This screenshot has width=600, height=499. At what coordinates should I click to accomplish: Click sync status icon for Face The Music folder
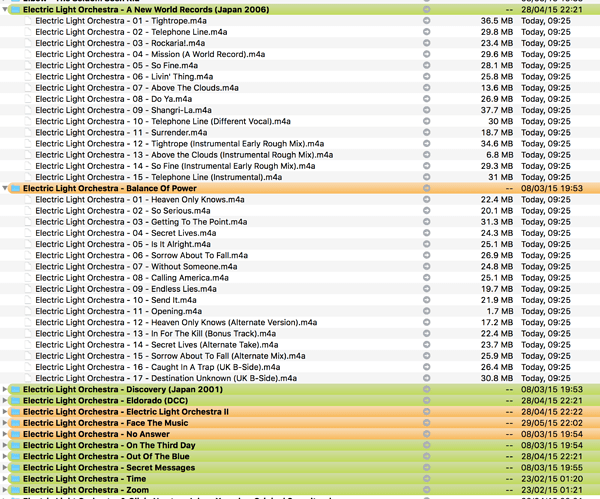coord(427,423)
